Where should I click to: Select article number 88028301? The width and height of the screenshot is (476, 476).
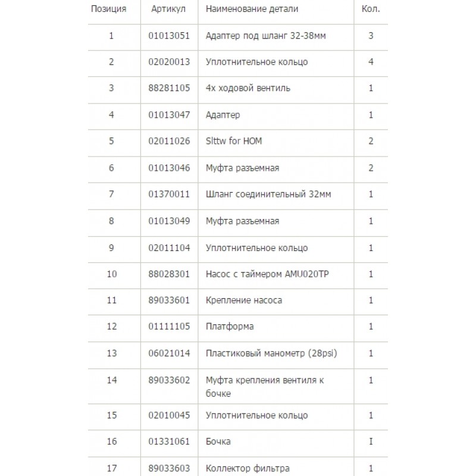coord(169,274)
